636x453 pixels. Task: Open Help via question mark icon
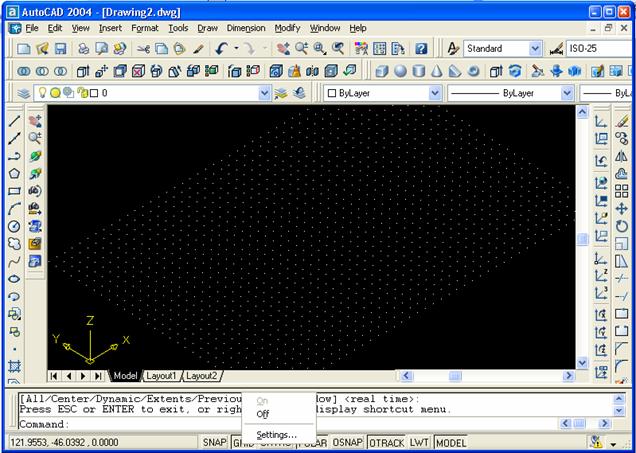[x=421, y=48]
